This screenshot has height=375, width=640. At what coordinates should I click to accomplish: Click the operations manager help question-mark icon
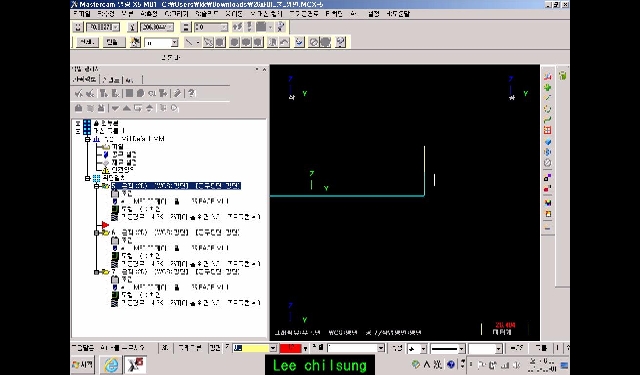click(191, 93)
